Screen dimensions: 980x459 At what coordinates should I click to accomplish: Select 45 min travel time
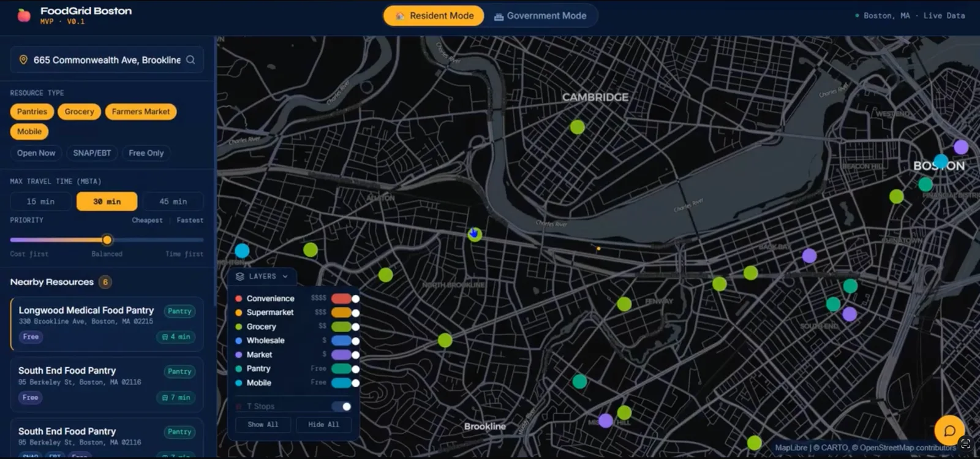(x=173, y=202)
